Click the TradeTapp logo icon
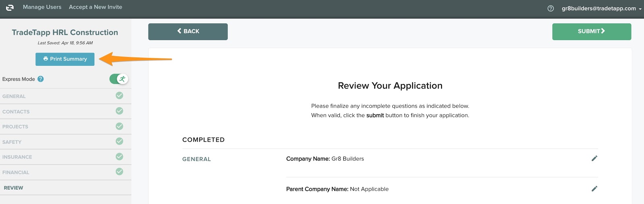644x204 pixels. 10,8
